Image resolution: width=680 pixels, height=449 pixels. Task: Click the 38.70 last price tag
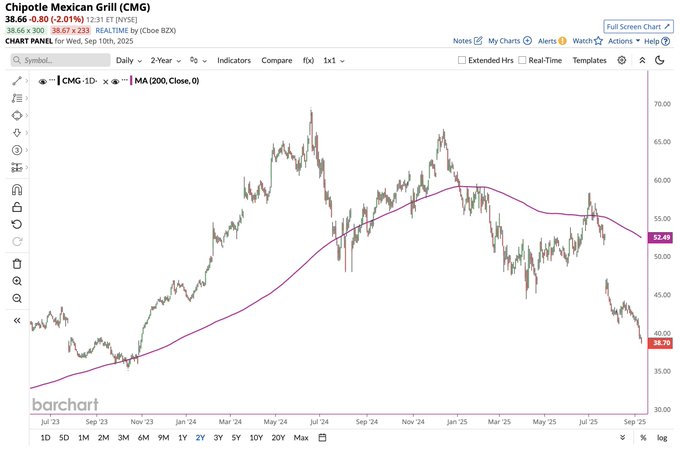pos(661,343)
